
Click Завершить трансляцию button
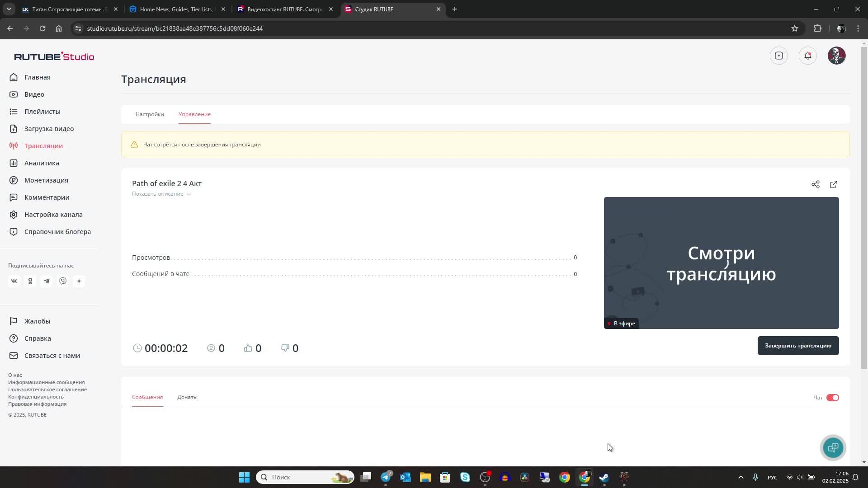798,346
